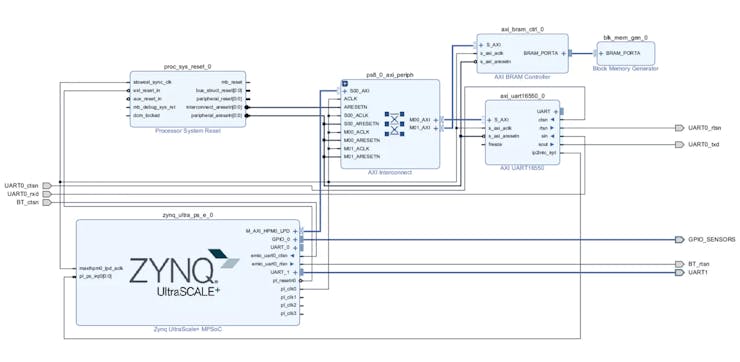Expand BRAM_PORTA on the AXI BRAM Controller
Image resolution: width=740 pixels, height=362 pixels.
point(563,53)
